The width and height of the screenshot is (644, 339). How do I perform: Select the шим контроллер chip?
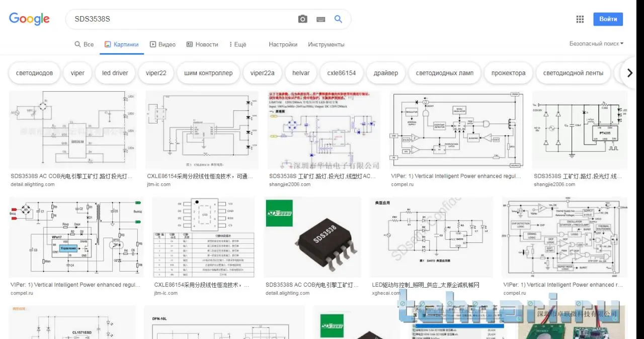coord(208,73)
